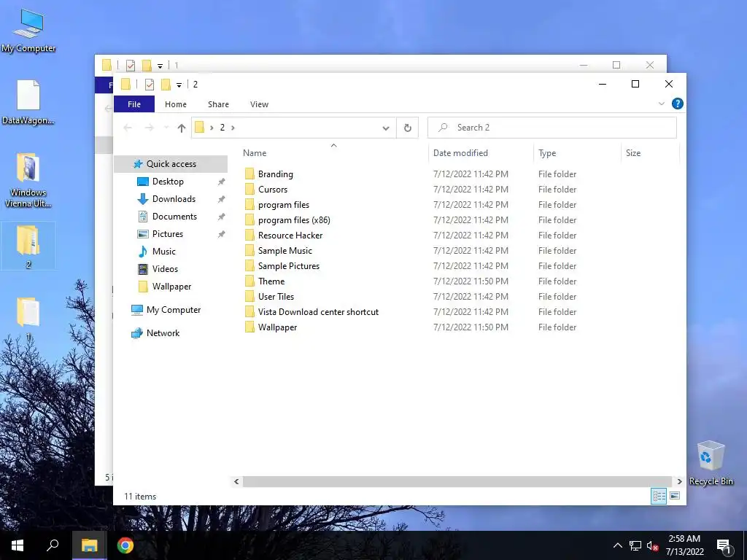This screenshot has height=560, width=747.
Task: Open Explorer Help question mark
Action: pos(677,104)
